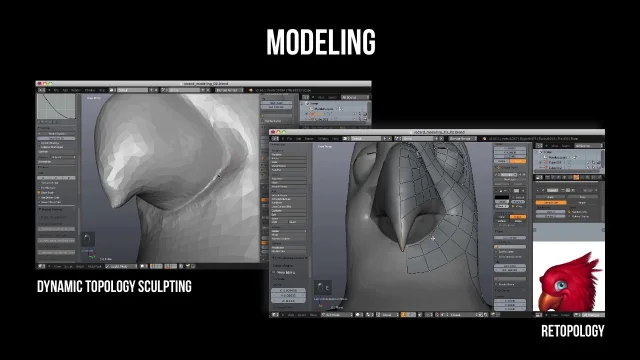Select the Global toggle in properties region
The width and height of the screenshot is (640, 360).
502,161
